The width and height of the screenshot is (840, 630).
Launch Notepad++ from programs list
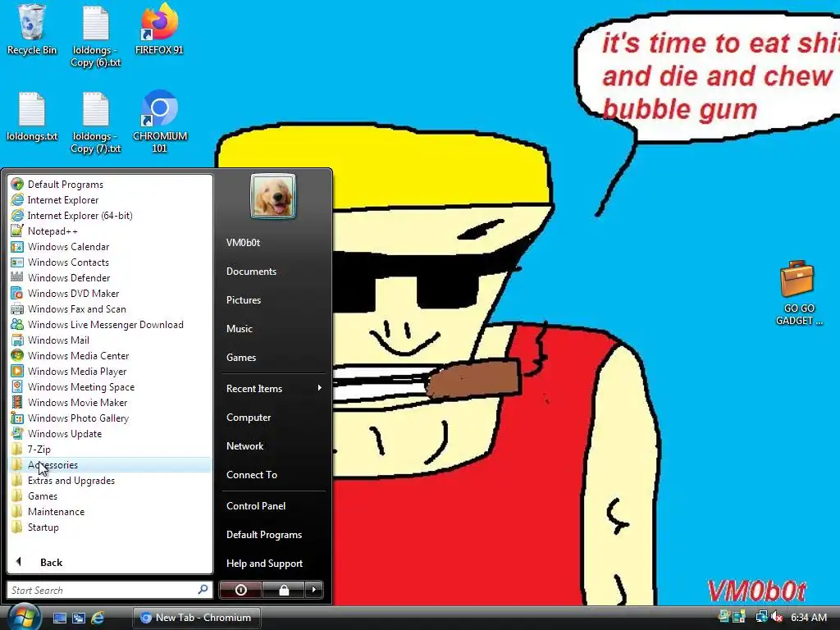(x=110, y=231)
